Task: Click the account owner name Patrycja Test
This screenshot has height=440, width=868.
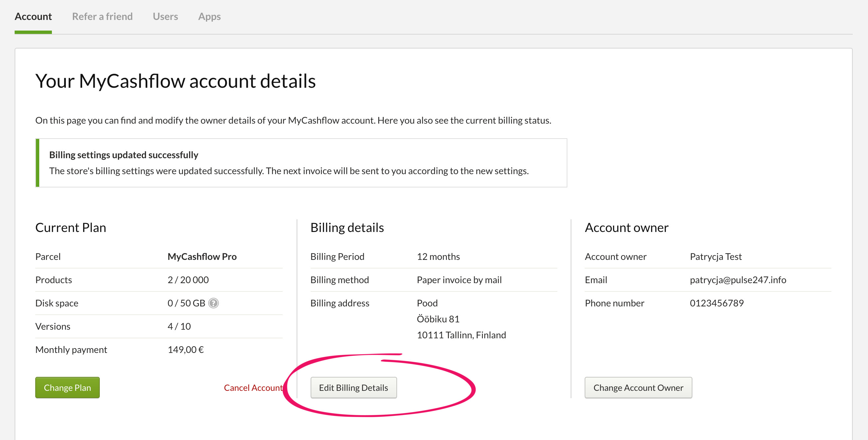Action: (716, 257)
